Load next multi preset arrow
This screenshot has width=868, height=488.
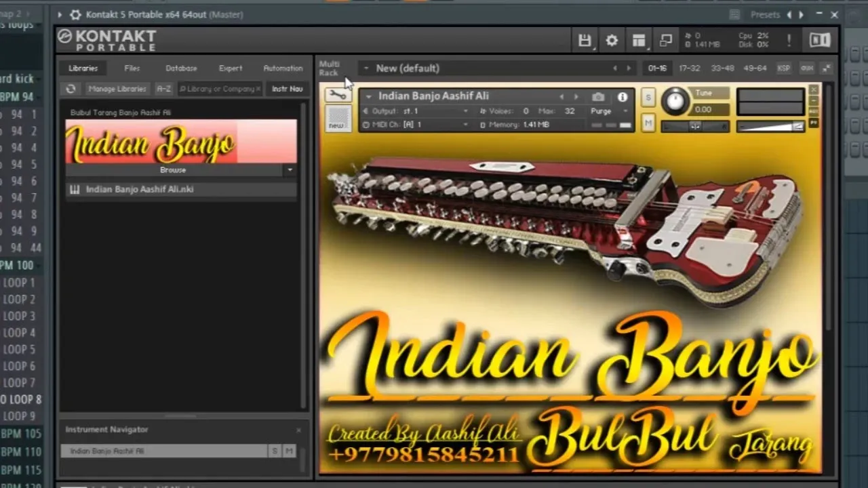click(629, 68)
